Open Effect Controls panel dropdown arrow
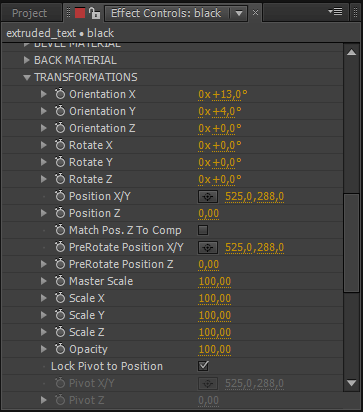This screenshot has height=412, width=363. coord(239,14)
